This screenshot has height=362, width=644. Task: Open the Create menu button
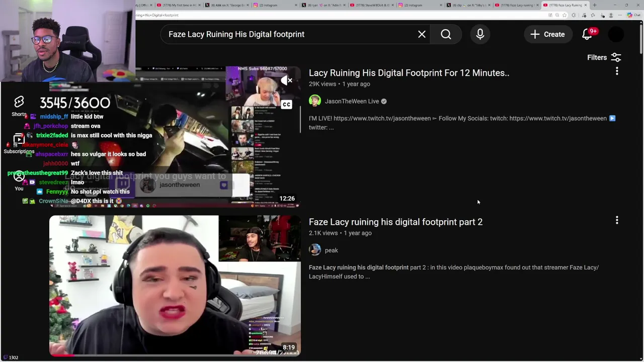(547, 34)
